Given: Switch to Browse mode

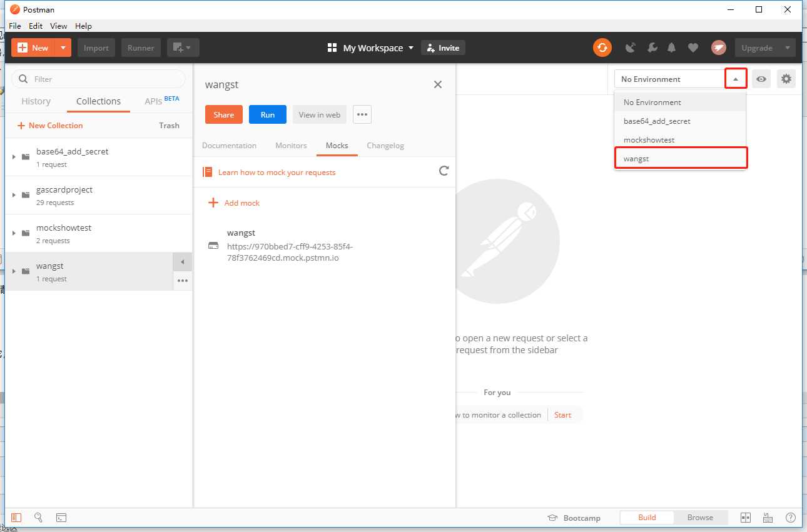Looking at the screenshot, I should tap(700, 518).
